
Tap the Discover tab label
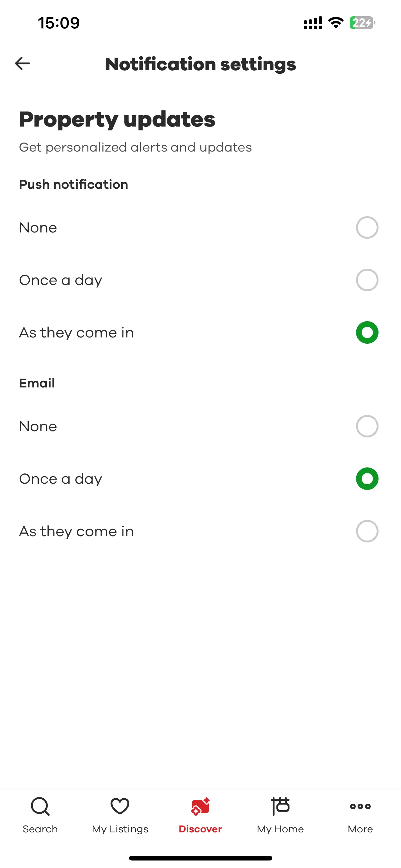tap(200, 829)
